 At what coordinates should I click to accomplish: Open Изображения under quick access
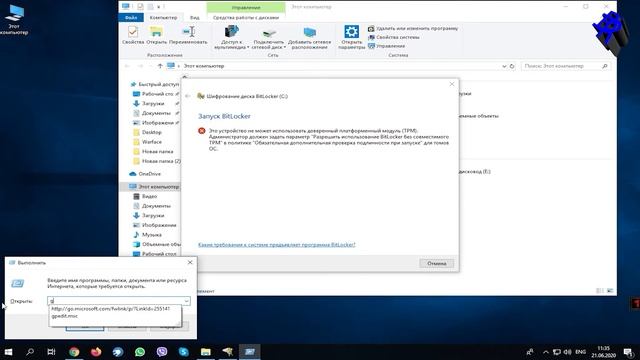[x=157, y=123]
